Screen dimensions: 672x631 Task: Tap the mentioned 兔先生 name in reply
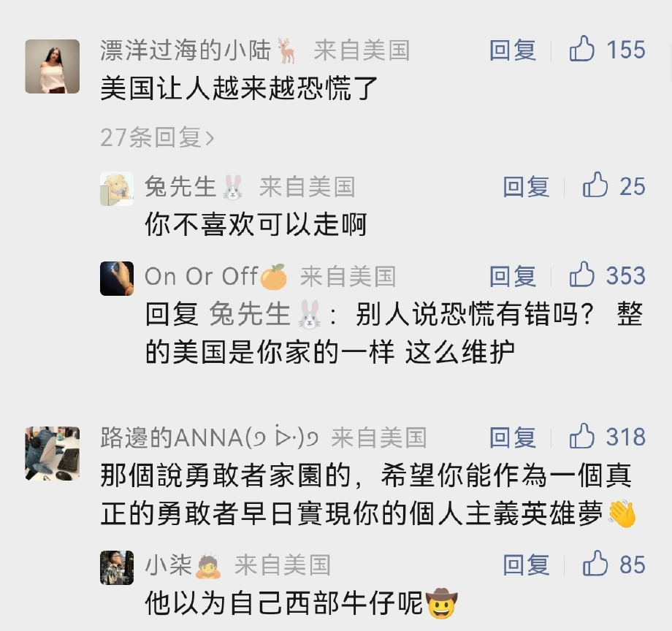point(251,315)
